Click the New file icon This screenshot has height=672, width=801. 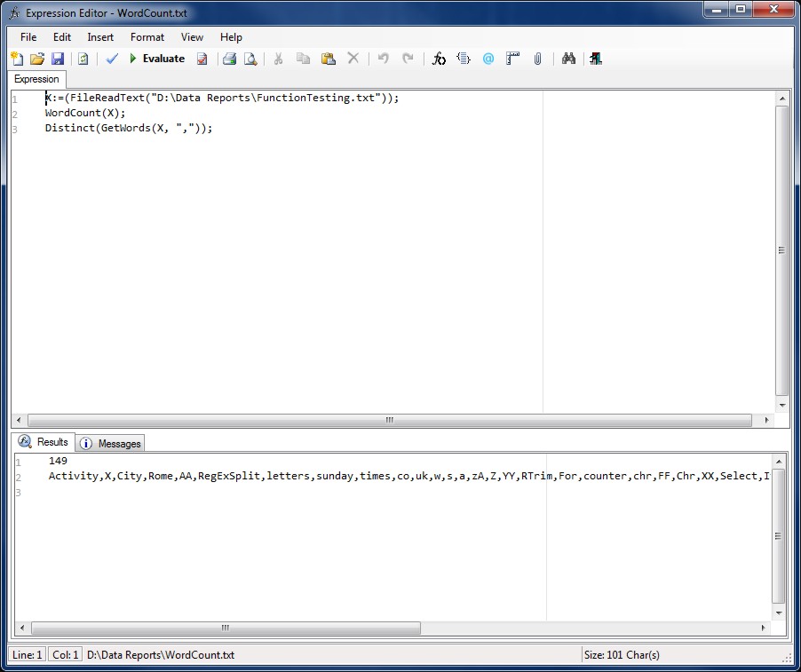[x=17, y=59]
